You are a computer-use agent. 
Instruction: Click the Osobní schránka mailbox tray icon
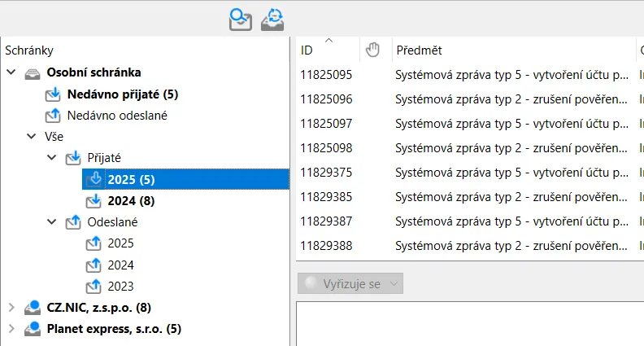pos(33,73)
